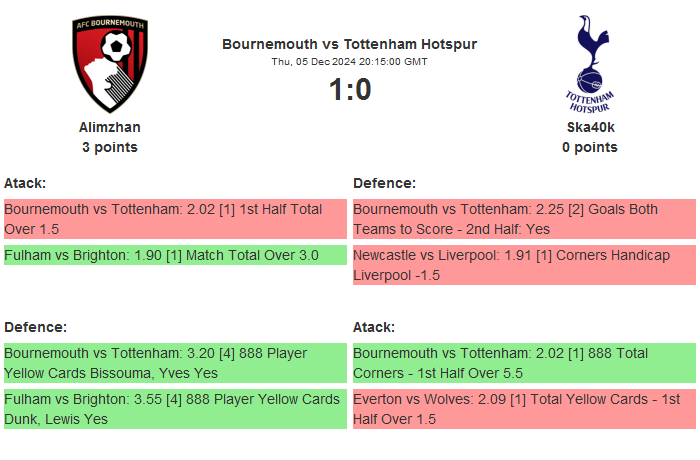Click Ska40k's 0 points label
This screenshot has width=700, height=460.
[590, 147]
